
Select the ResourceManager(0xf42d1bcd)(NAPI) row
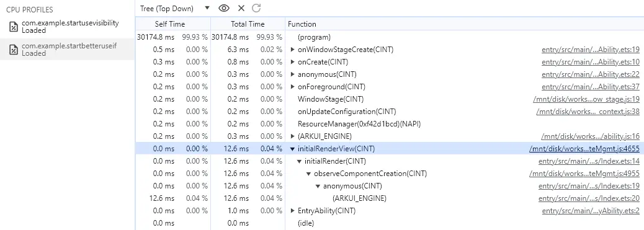[390, 124]
